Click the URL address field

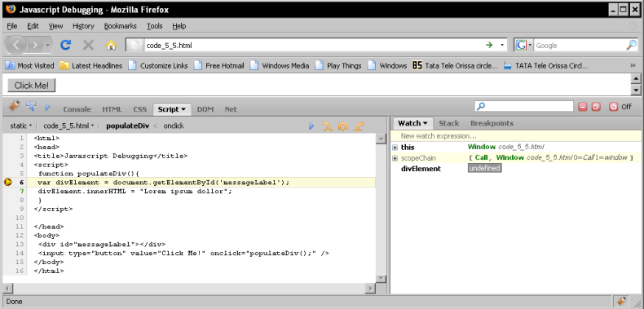click(x=314, y=46)
